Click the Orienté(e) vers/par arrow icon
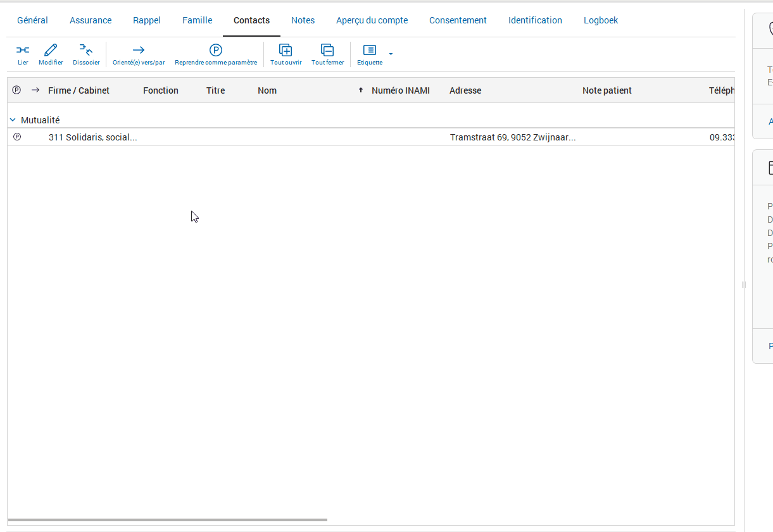This screenshot has width=773, height=532. 139,50
